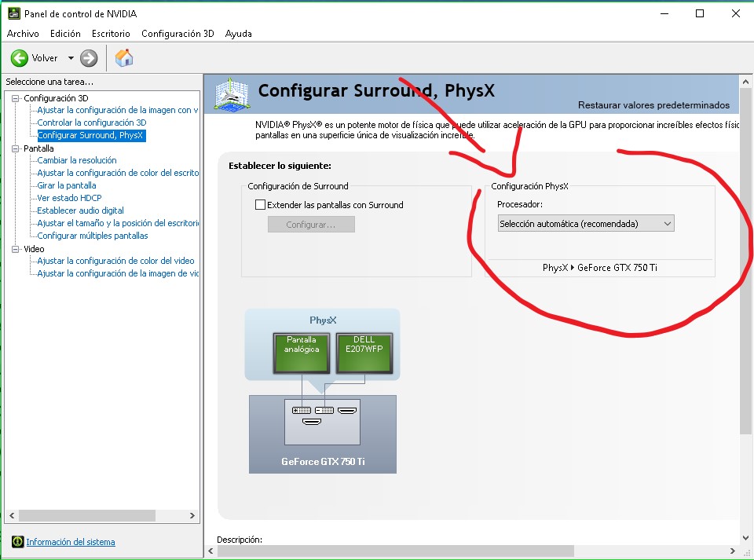Click the disabled Configurar... button
754x560 pixels.
pos(311,225)
